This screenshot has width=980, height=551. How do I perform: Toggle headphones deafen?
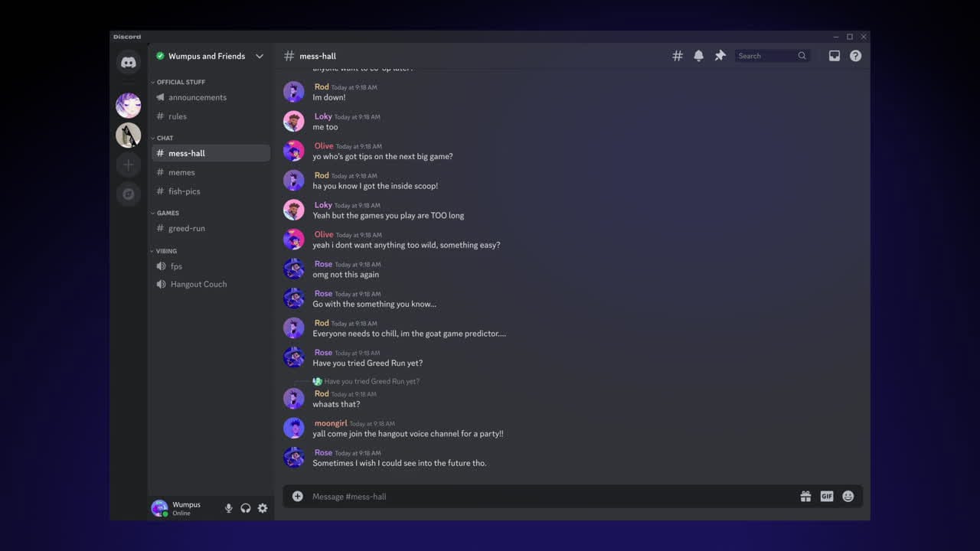pos(246,508)
